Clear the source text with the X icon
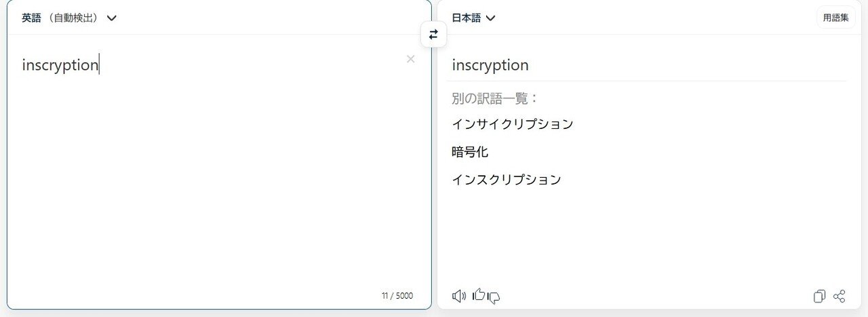Viewport: 868px width, 317px height. [410, 59]
